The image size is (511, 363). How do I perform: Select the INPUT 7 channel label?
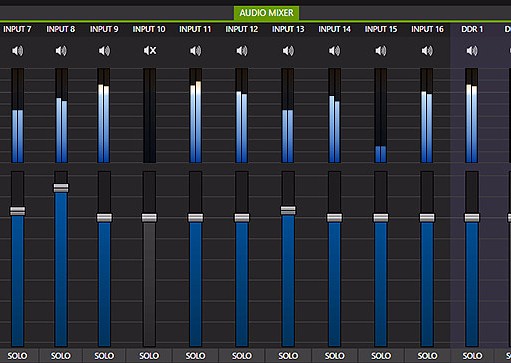(17, 29)
